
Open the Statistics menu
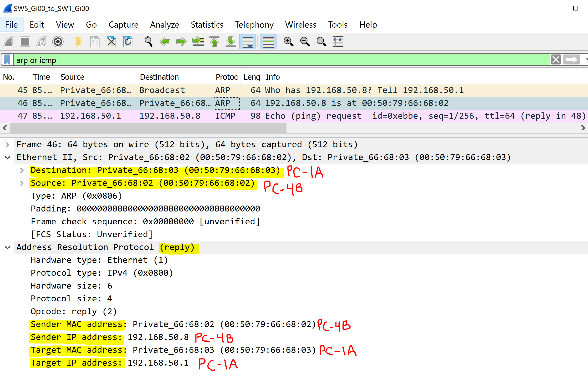tap(207, 25)
